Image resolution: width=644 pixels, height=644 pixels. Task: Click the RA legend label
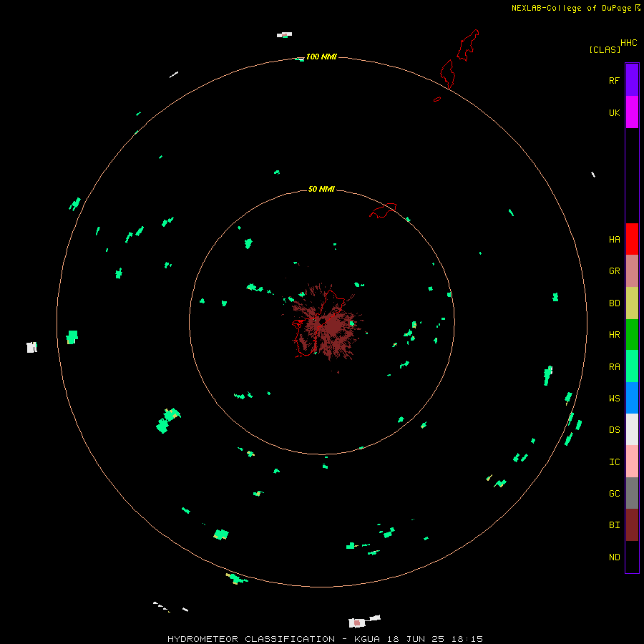tap(614, 367)
